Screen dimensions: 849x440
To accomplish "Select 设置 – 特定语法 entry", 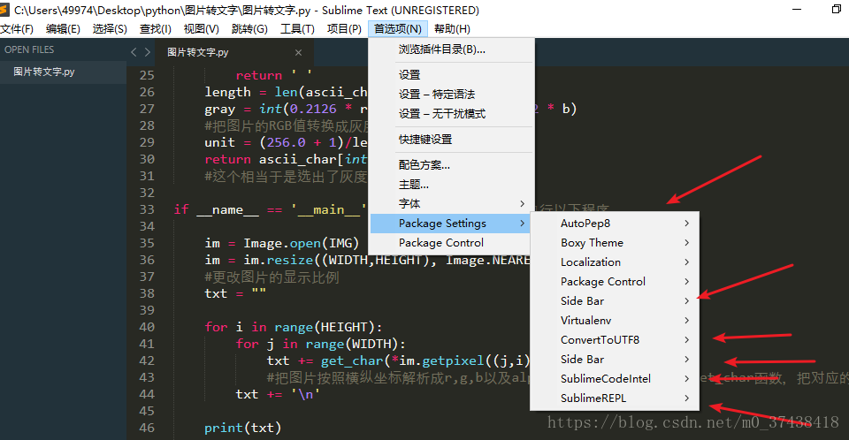I will tap(452, 94).
